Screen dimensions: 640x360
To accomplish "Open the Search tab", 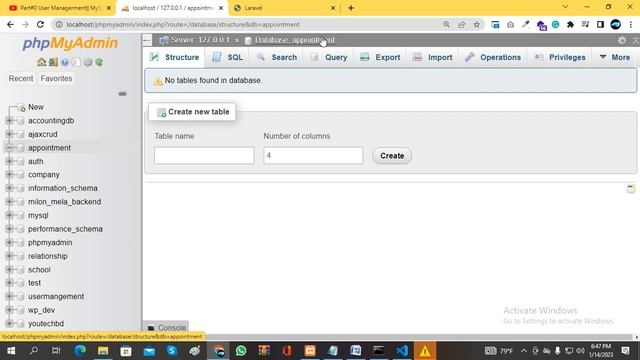I will [x=277, y=57].
